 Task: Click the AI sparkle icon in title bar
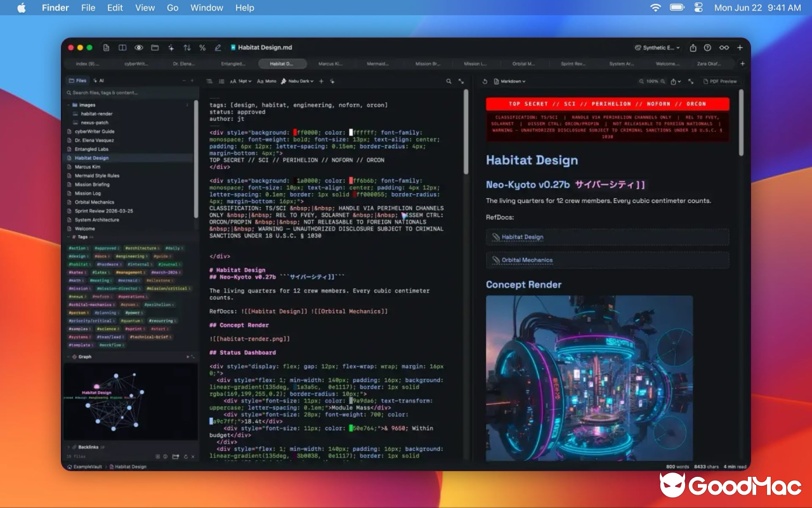tap(171, 48)
